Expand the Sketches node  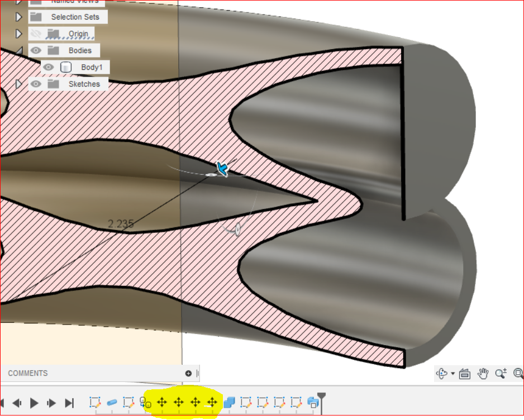[x=19, y=84]
